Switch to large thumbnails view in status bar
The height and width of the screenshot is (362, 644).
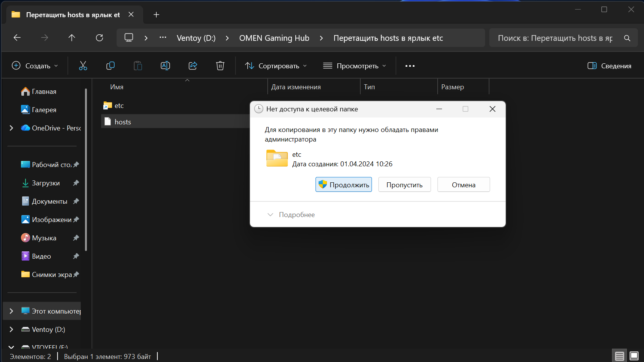pos(634,356)
